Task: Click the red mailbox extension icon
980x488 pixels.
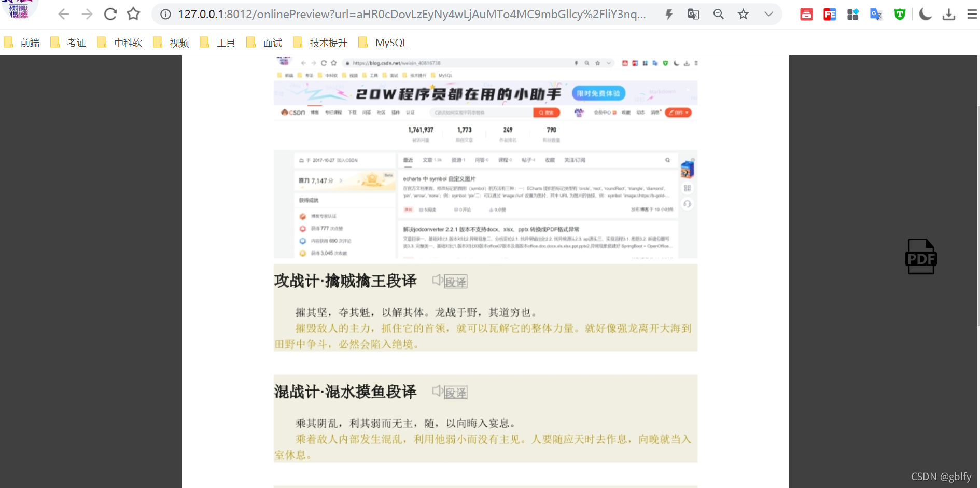Action: (x=806, y=14)
